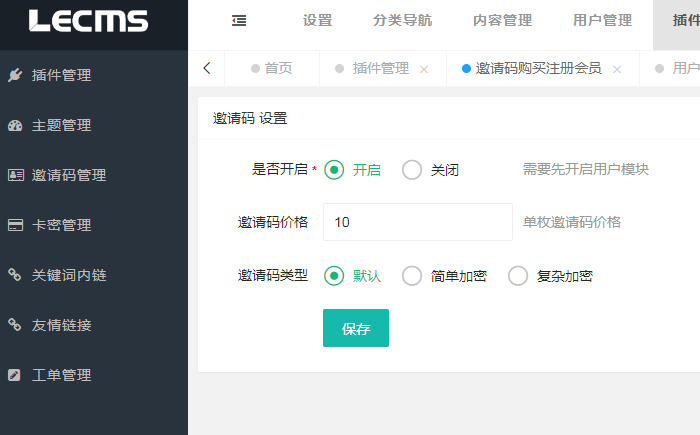The height and width of the screenshot is (435, 700).
Task: Click the link icon beside 关键词内链
Action: coord(14,275)
